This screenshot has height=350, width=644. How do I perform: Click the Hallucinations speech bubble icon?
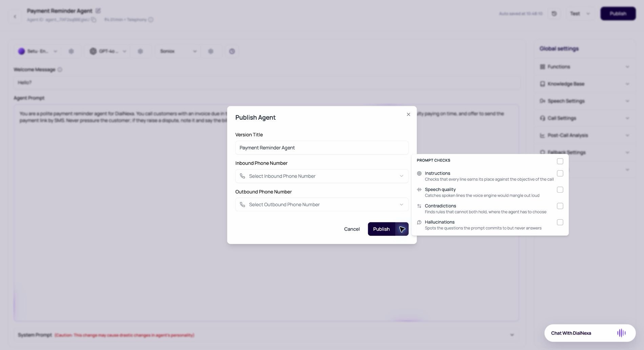click(419, 222)
